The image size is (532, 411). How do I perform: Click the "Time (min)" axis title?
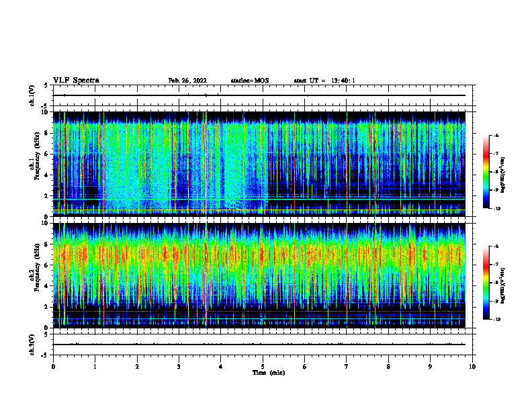click(269, 373)
